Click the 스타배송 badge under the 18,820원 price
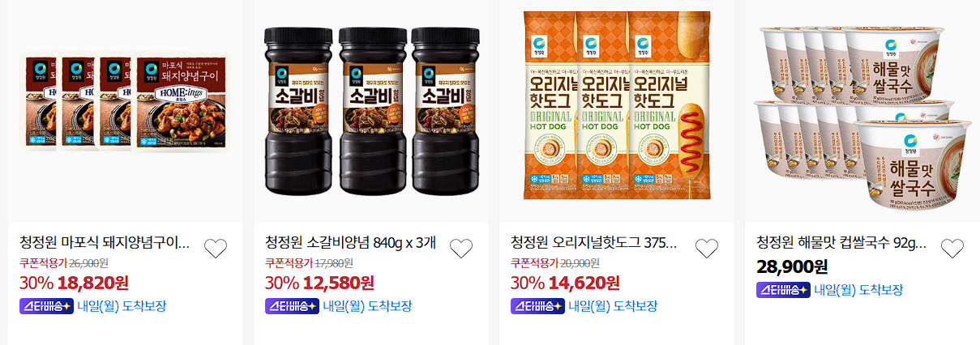The image size is (980, 345). click(x=45, y=307)
